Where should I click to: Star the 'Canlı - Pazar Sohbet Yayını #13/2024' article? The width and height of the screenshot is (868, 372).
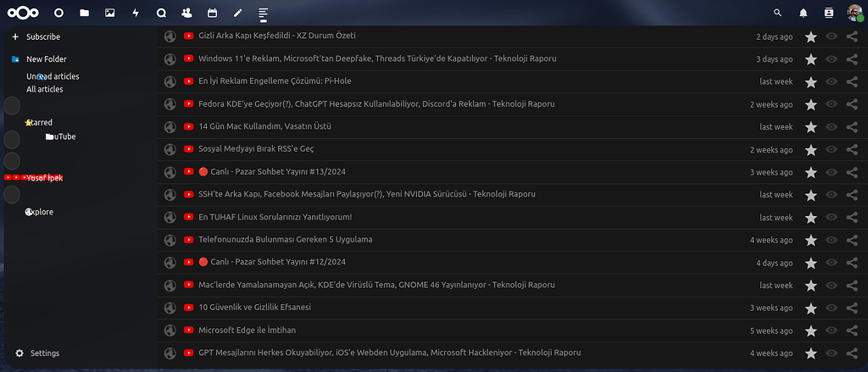pyautogui.click(x=811, y=173)
